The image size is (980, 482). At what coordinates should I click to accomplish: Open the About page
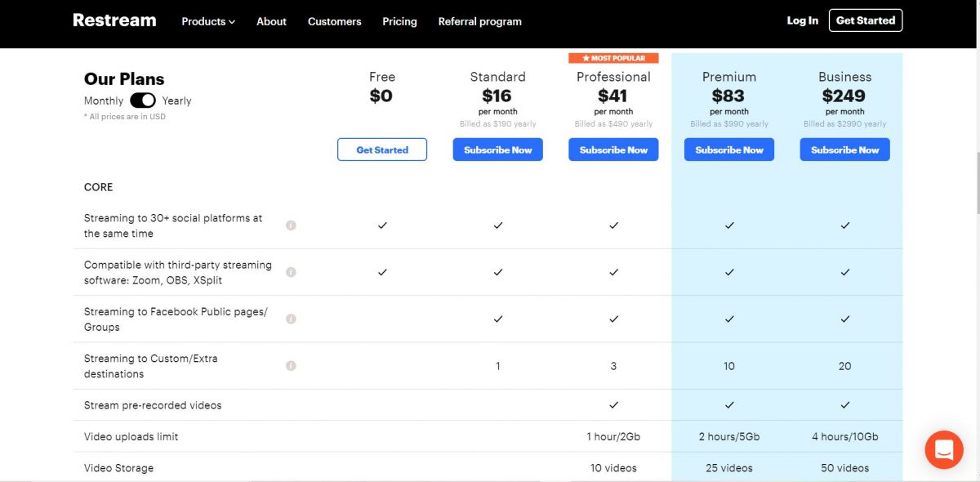click(x=271, y=22)
